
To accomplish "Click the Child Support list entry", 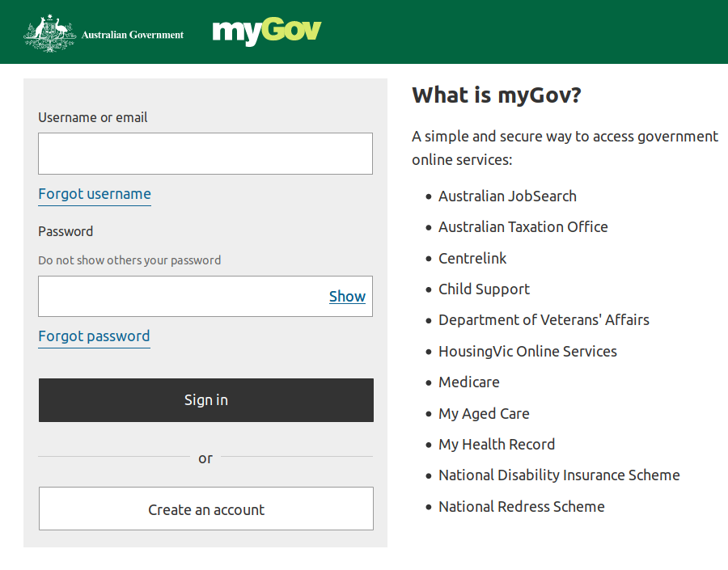I will pos(484,289).
